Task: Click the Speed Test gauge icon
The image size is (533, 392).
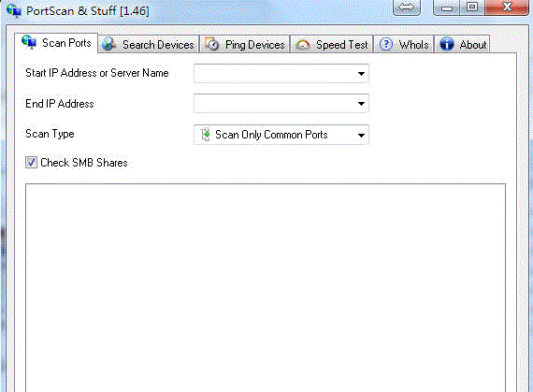Action: point(303,45)
